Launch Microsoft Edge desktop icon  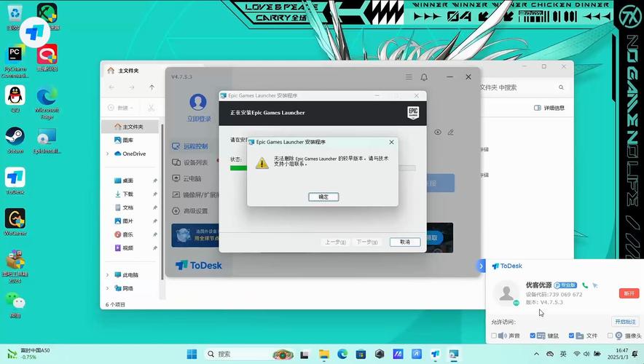tap(47, 97)
